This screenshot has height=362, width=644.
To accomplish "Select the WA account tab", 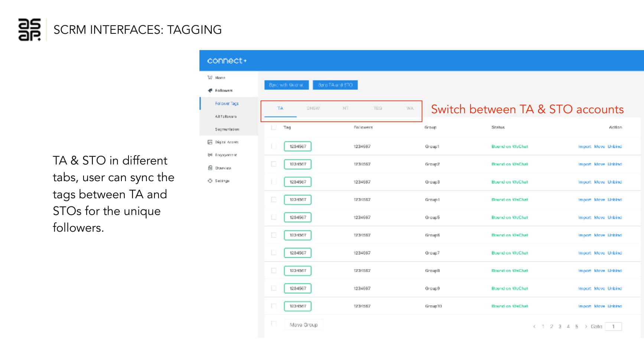I will point(410,108).
